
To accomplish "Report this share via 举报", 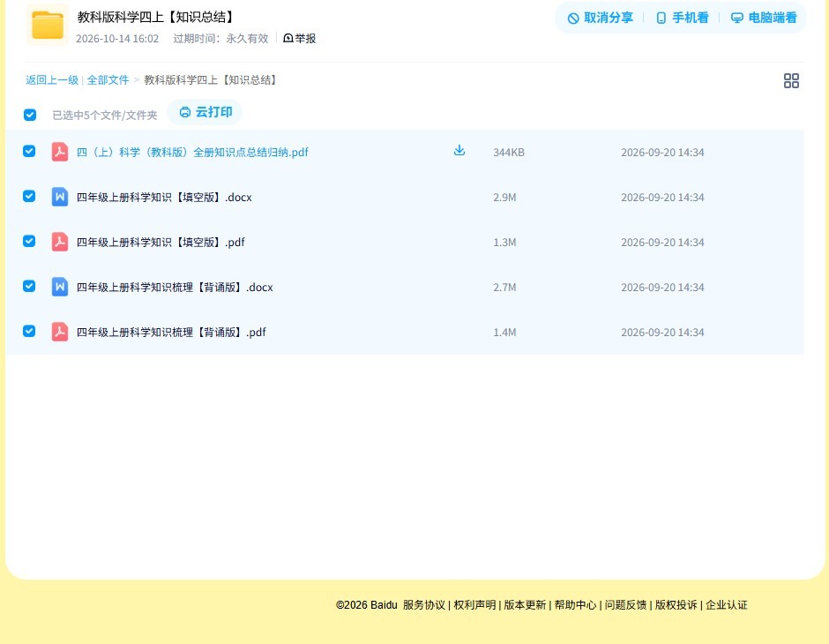I will (300, 38).
